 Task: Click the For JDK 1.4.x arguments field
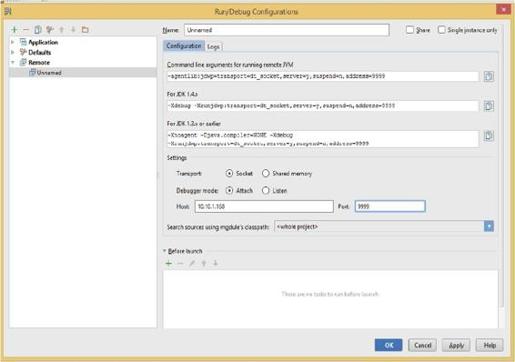pyautogui.click(x=323, y=106)
